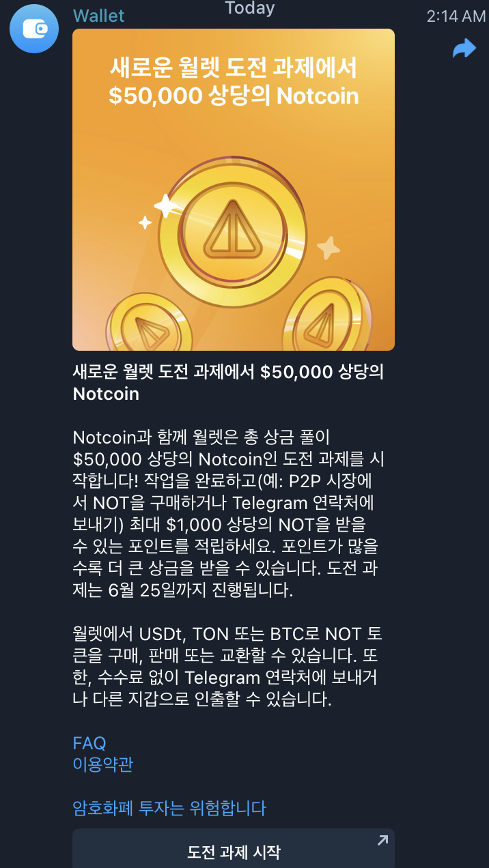Tap the headline text inside the banner image
This screenshot has height=868, width=489.
point(234,83)
